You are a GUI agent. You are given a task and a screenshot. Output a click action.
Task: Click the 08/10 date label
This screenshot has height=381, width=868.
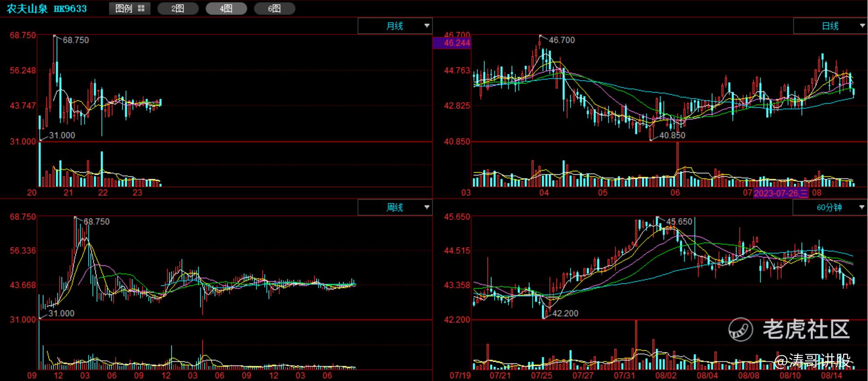point(790,375)
